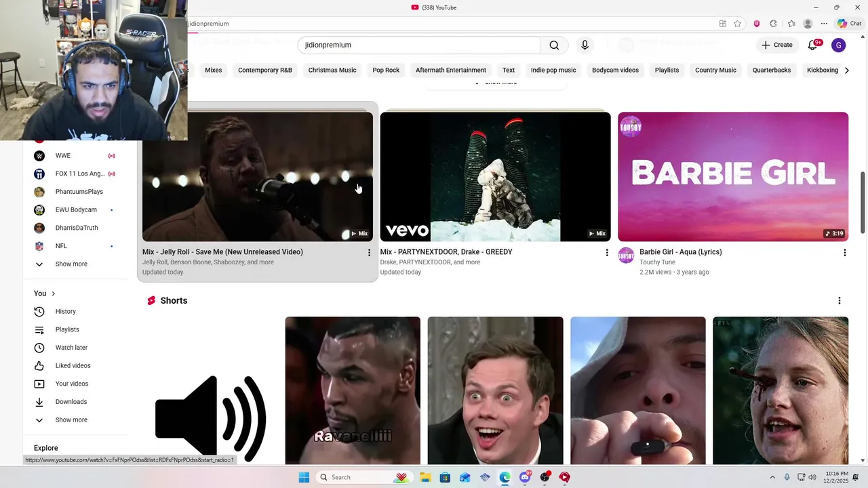Screen dimensions: 868x488
Task: Open Barbie Girl - Aqua (Lyrics) title
Action: coord(680,252)
